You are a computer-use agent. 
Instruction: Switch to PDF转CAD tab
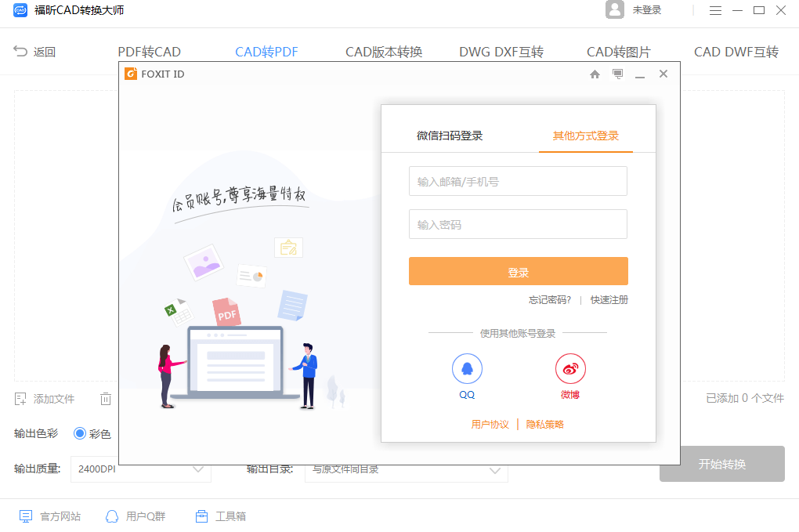coord(150,52)
